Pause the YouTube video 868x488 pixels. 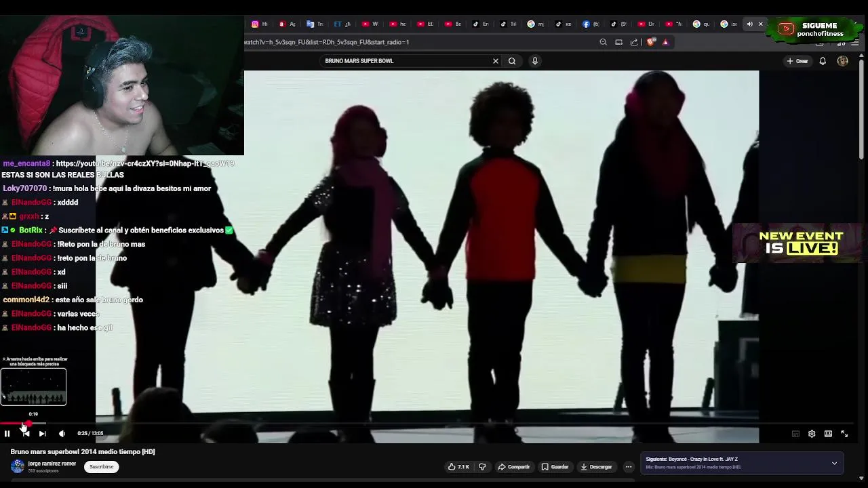7,434
